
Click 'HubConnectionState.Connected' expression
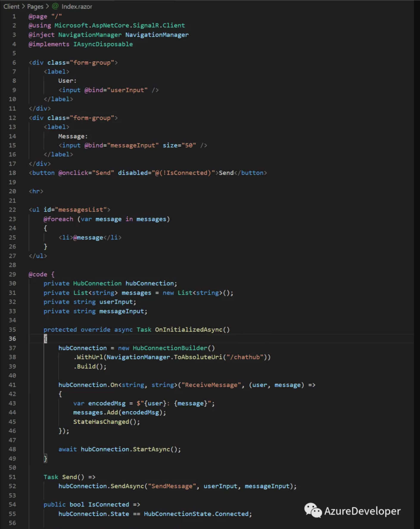[x=196, y=514]
